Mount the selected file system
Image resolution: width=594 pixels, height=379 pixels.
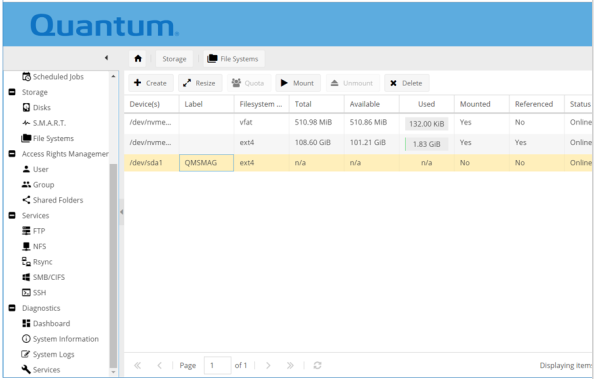coord(298,83)
